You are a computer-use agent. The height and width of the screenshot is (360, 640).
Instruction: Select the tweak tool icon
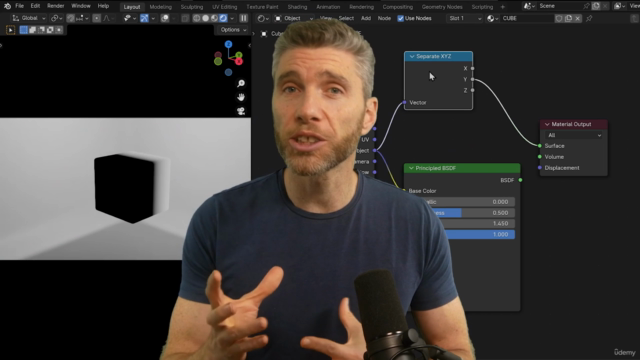11,30
